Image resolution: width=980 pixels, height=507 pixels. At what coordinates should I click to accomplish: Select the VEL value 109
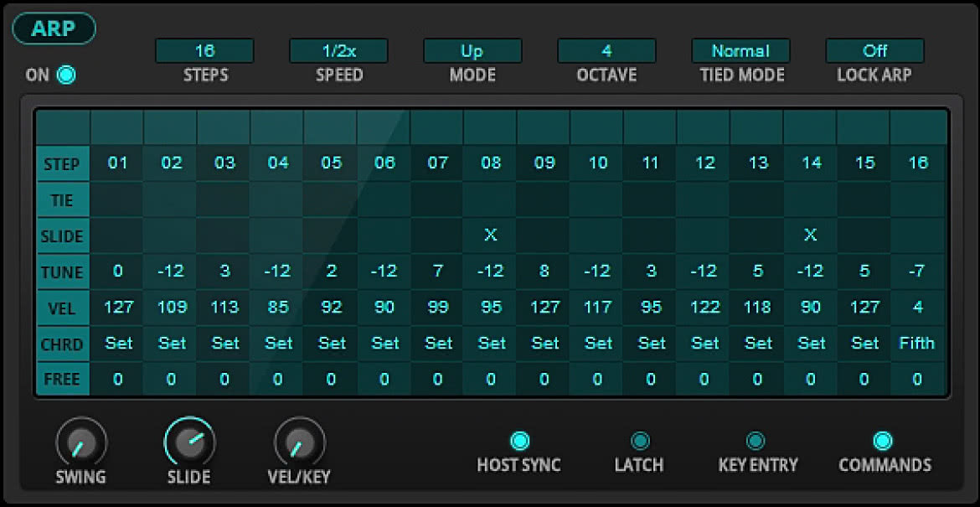click(171, 308)
